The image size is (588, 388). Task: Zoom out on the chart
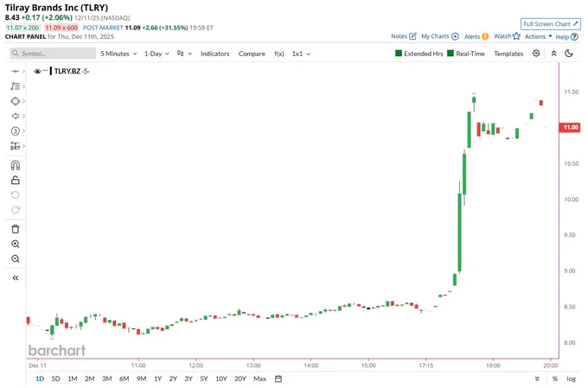16,259
